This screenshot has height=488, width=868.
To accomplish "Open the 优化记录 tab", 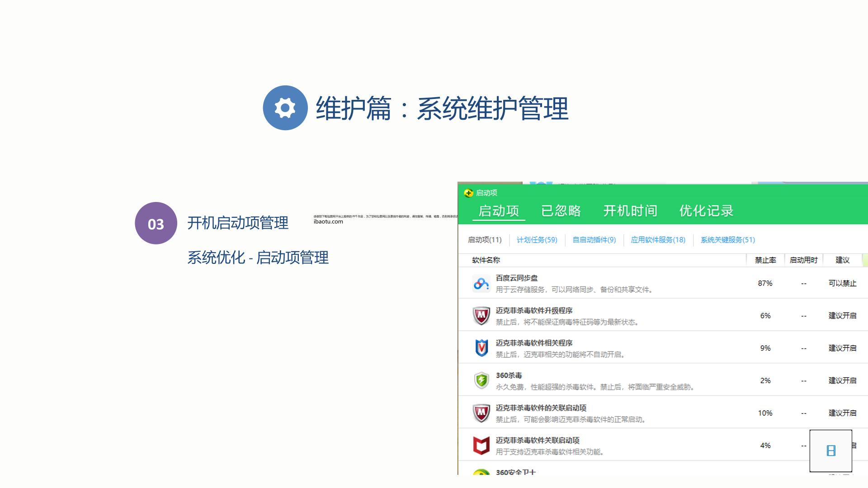I will (x=706, y=211).
